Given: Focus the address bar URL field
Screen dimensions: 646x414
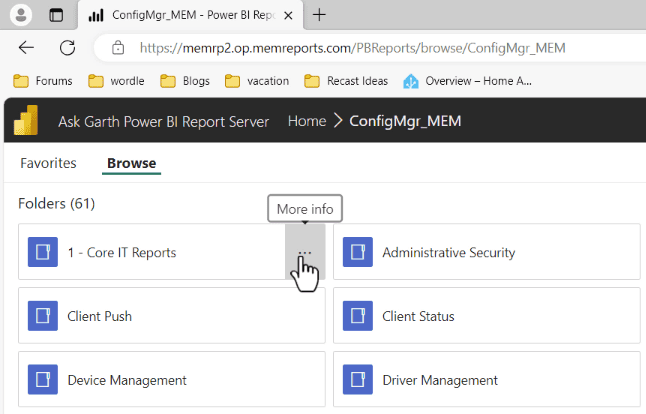Looking at the screenshot, I should point(352,48).
